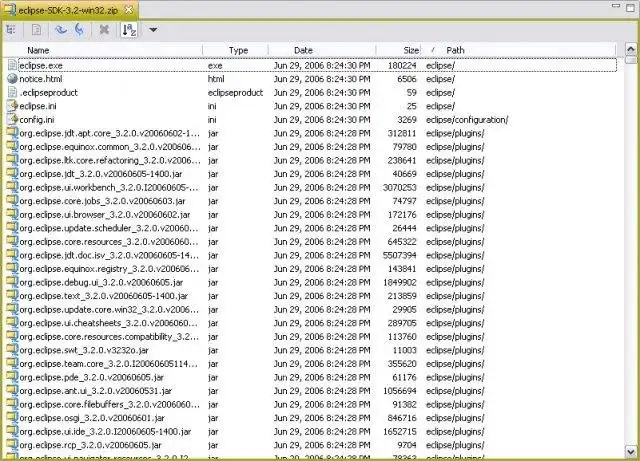The height and width of the screenshot is (461, 640).
Task: Toggle the A-Z alphabetical sort button
Action: click(x=129, y=30)
